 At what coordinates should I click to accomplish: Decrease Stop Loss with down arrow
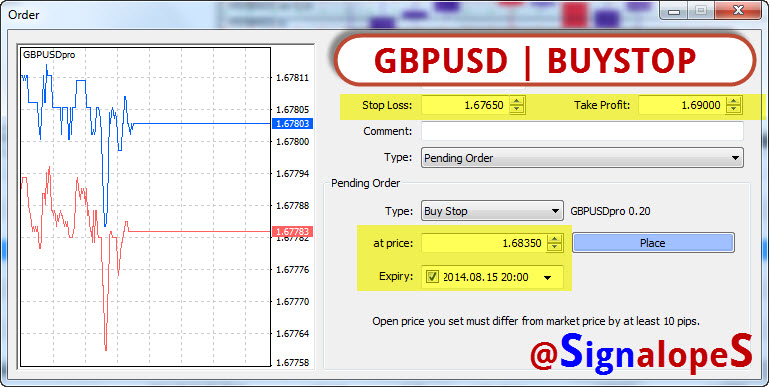pyautogui.click(x=517, y=109)
